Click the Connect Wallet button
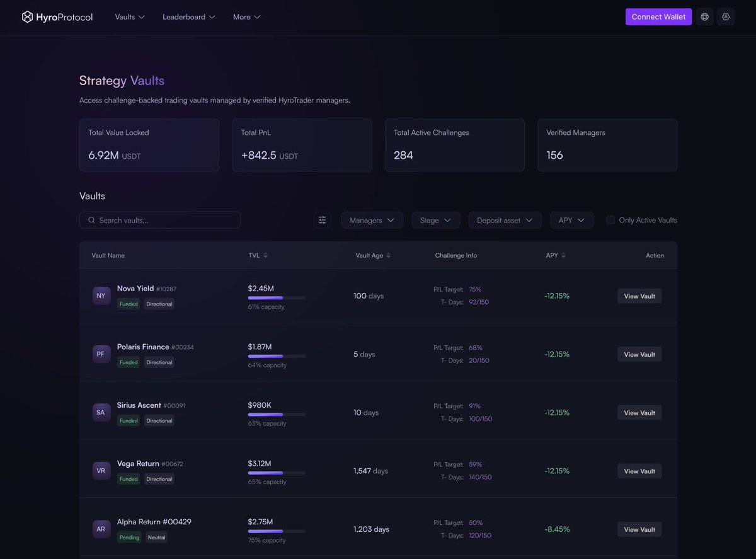This screenshot has height=559, width=756. [x=658, y=17]
